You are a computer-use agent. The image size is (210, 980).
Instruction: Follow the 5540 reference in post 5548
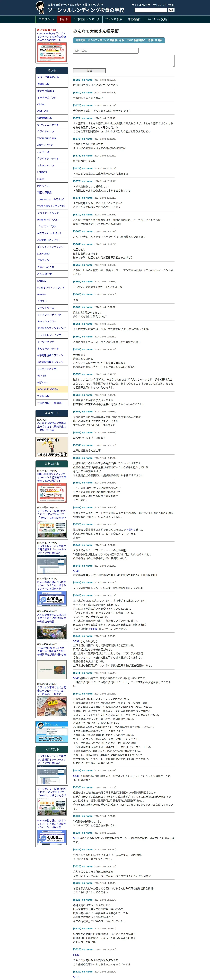(x=76, y=571)
